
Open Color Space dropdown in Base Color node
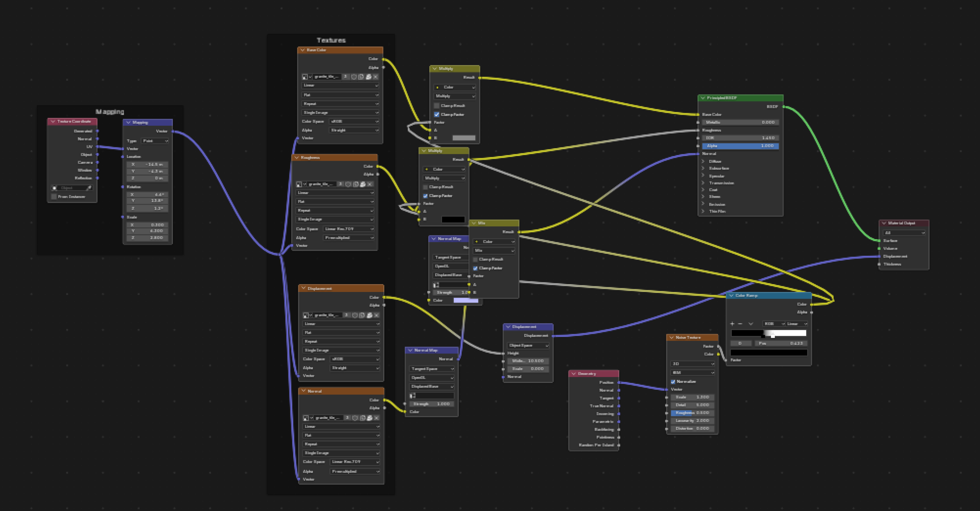[x=354, y=121]
